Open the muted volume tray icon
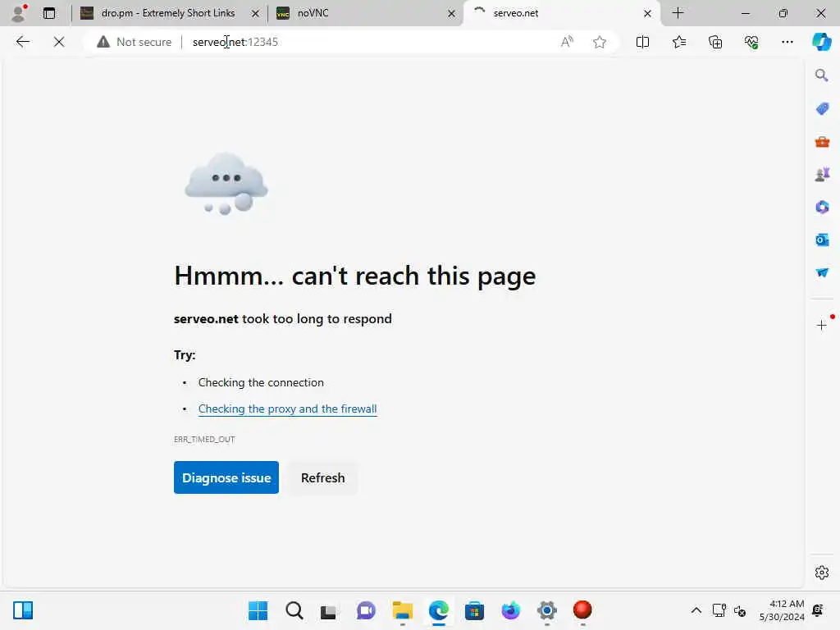The width and height of the screenshot is (840, 630). point(740,610)
